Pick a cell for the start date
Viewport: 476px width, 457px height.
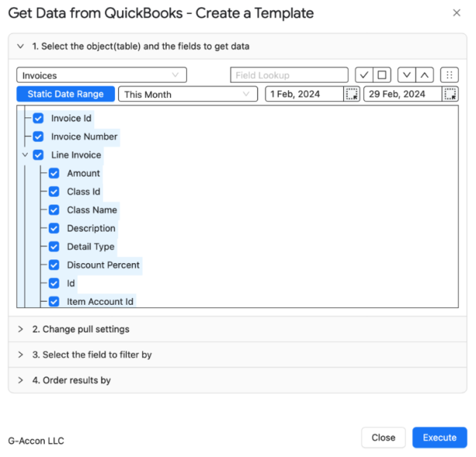pyautogui.click(x=352, y=94)
